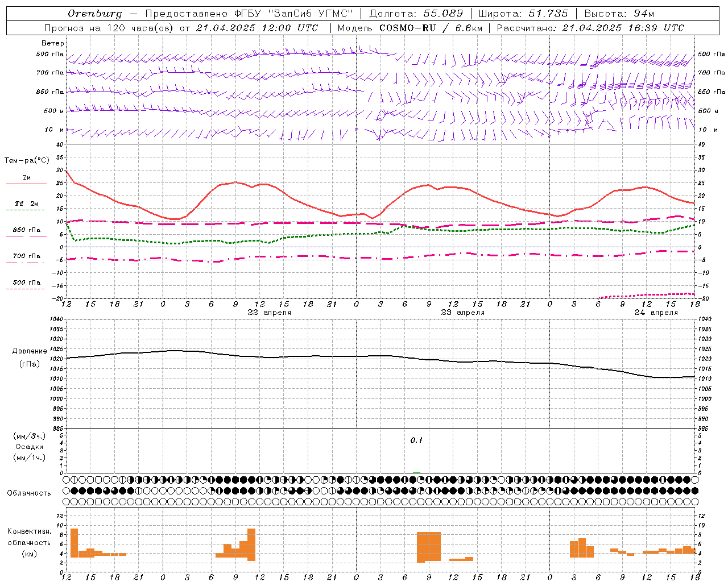Click 'Рассчитано: 21.04.2025 16:39 UTC' timestamp
This screenshot has width=728, height=582.
[x=590, y=28]
